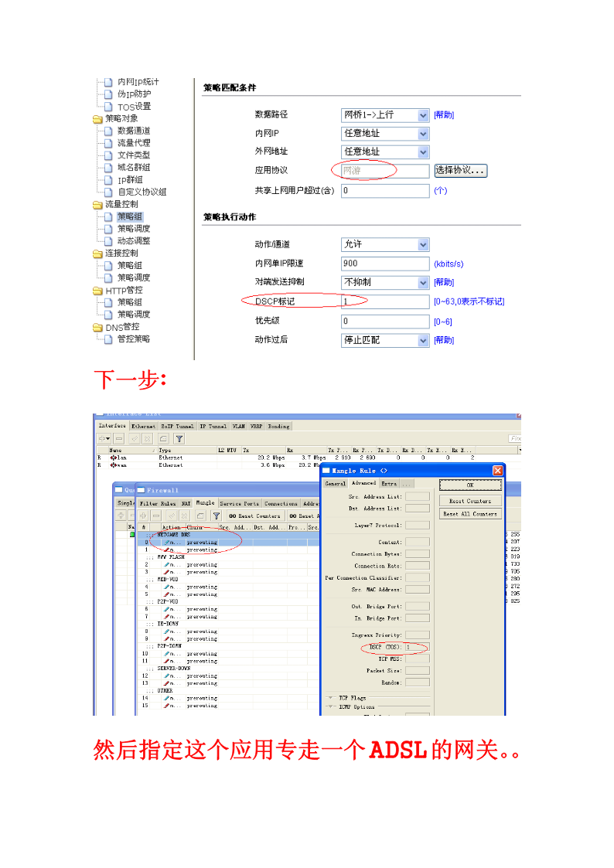Click the 帮助 link next to 对端发送抑制
The width and height of the screenshot is (614, 868).
pyautogui.click(x=444, y=283)
